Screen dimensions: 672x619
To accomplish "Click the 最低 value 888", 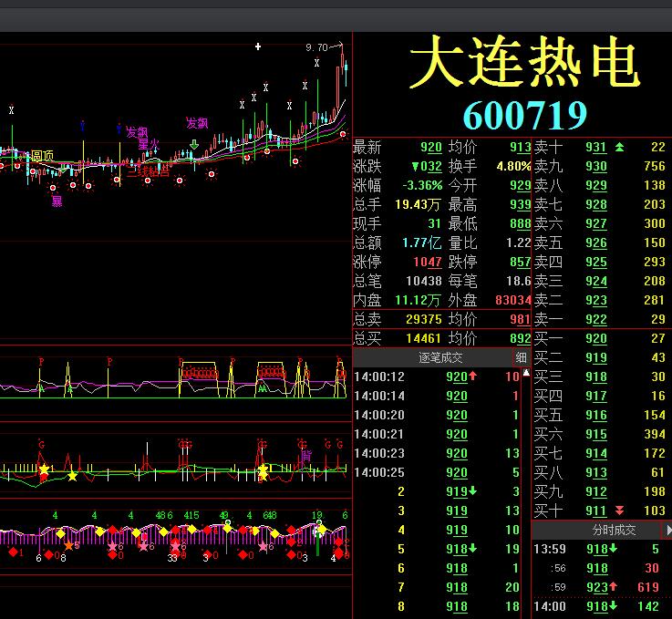I will (x=521, y=223).
